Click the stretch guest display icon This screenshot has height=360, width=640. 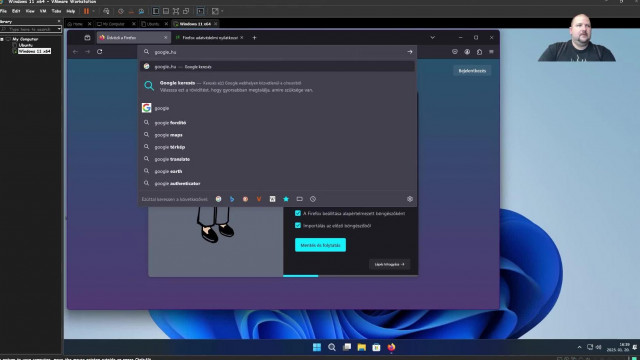215,11
